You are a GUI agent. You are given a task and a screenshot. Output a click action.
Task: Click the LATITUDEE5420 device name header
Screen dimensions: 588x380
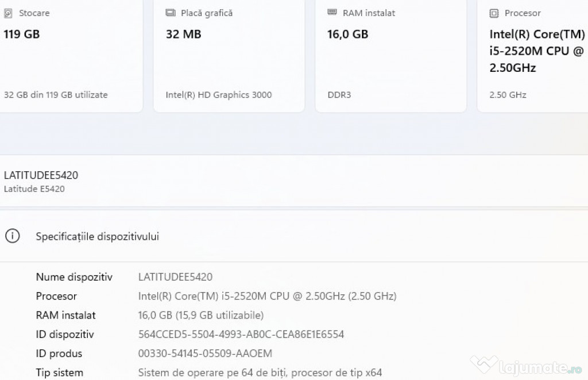coord(41,175)
